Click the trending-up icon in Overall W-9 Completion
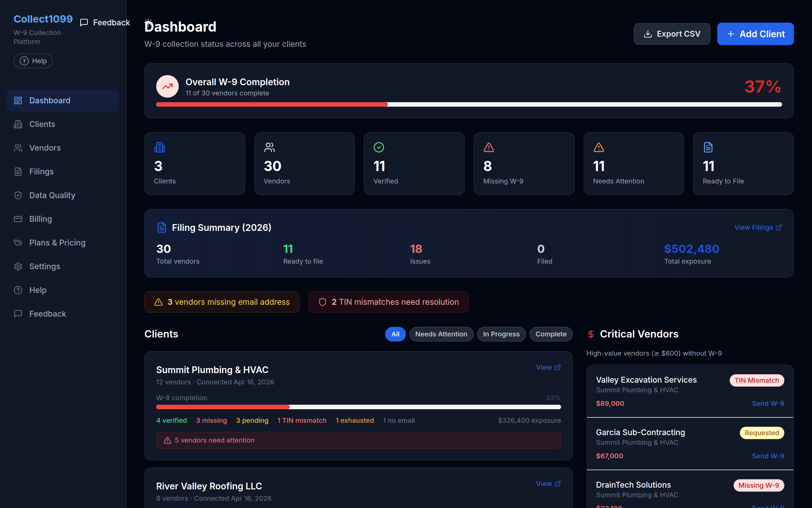Screen dimensions: 812x508 (167, 86)
